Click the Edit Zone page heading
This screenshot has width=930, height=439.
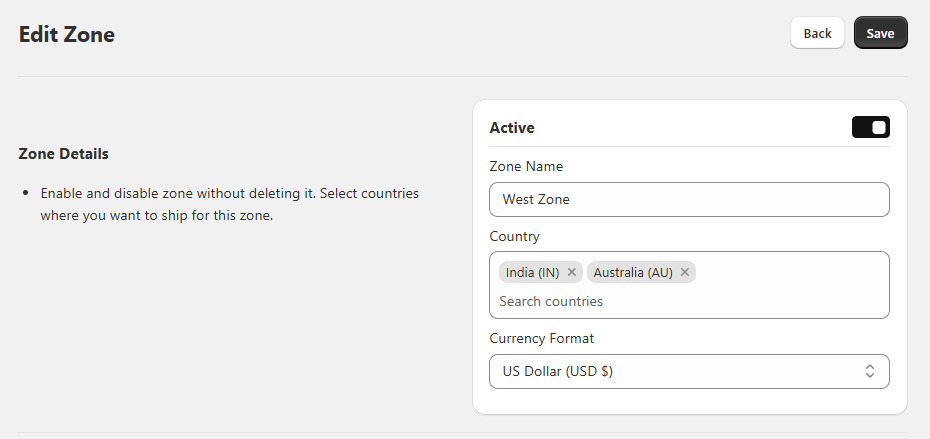point(66,34)
